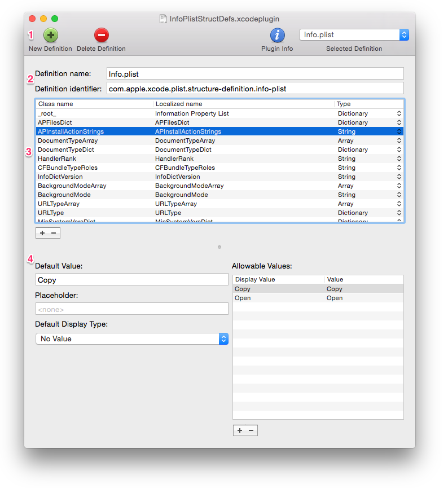Screen dimensions: 448x488
Task: Expand the Default Display Type dropdown
Action: 131,338
